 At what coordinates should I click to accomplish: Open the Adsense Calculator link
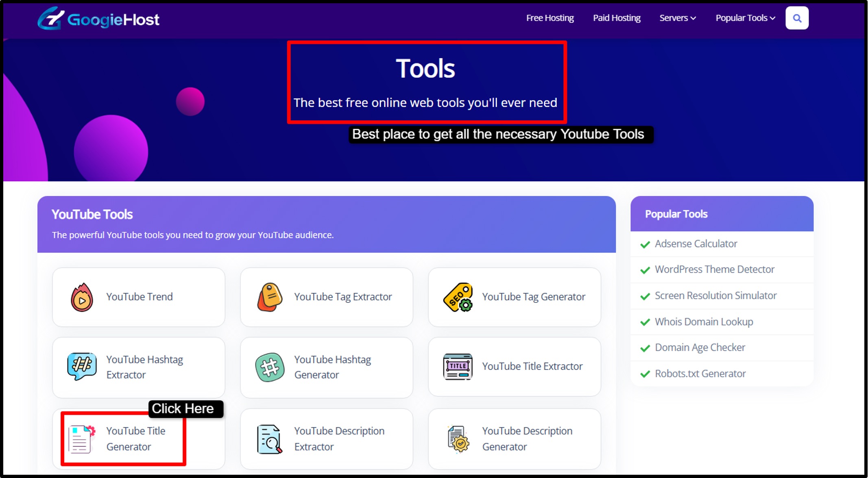pyautogui.click(x=696, y=244)
